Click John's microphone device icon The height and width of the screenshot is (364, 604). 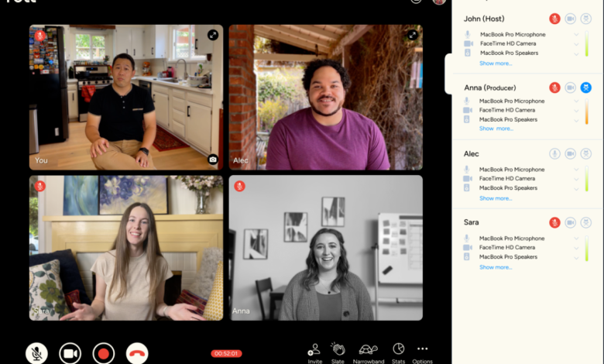click(x=467, y=34)
